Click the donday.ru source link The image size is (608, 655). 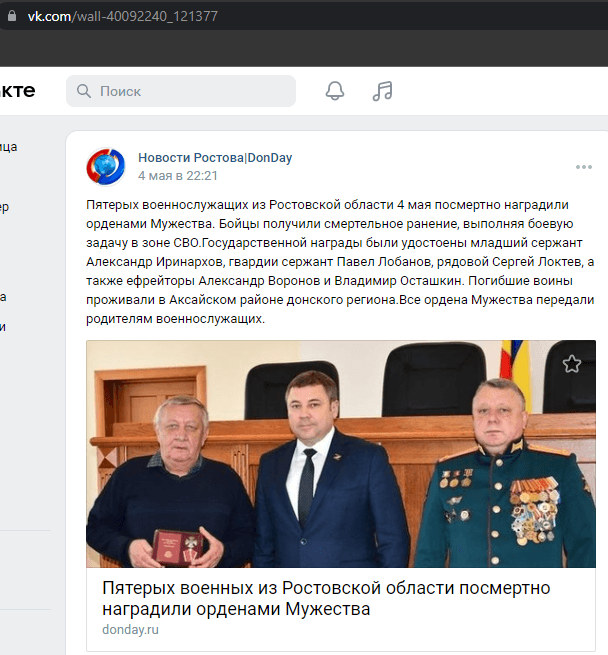[130, 630]
